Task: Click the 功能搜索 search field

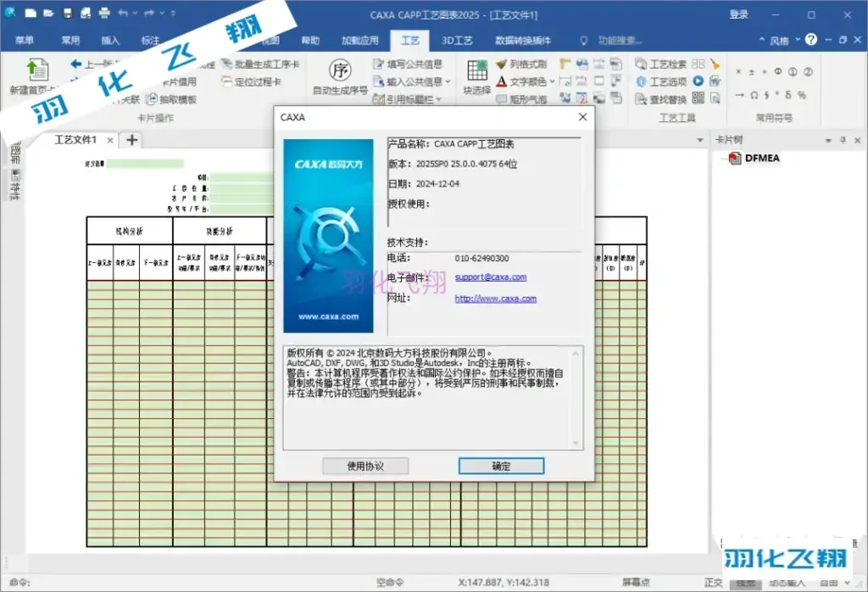Action: pyautogui.click(x=620, y=40)
